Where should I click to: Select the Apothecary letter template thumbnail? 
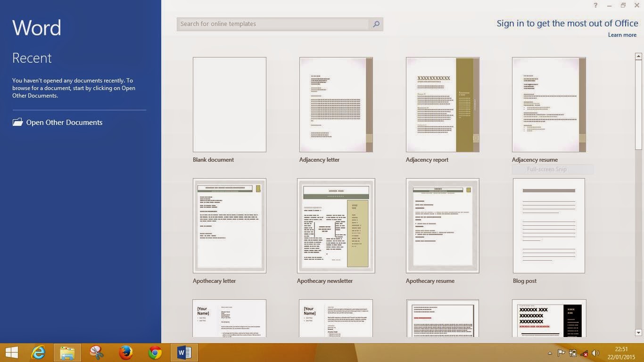tap(230, 226)
